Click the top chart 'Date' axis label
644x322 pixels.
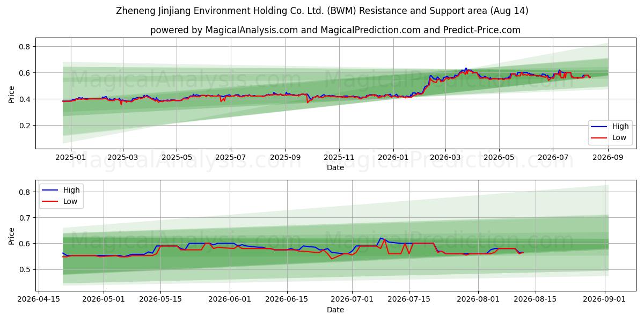(x=335, y=167)
